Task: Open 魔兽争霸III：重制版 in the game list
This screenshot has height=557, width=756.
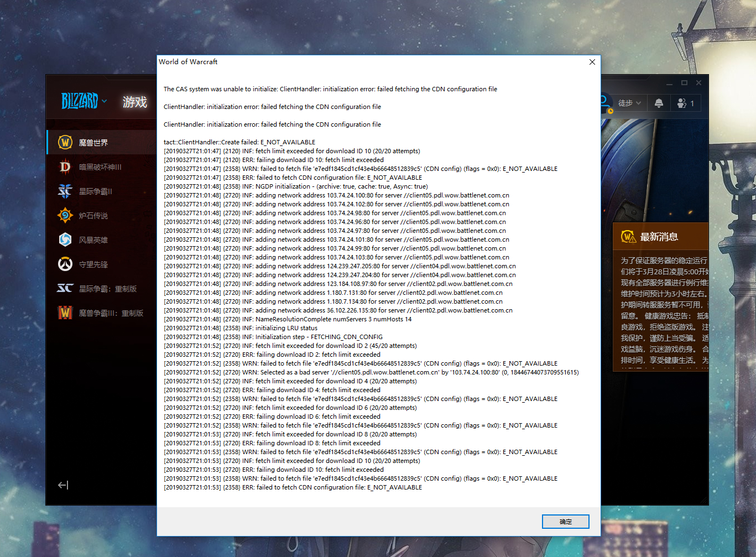Action: pos(111,313)
